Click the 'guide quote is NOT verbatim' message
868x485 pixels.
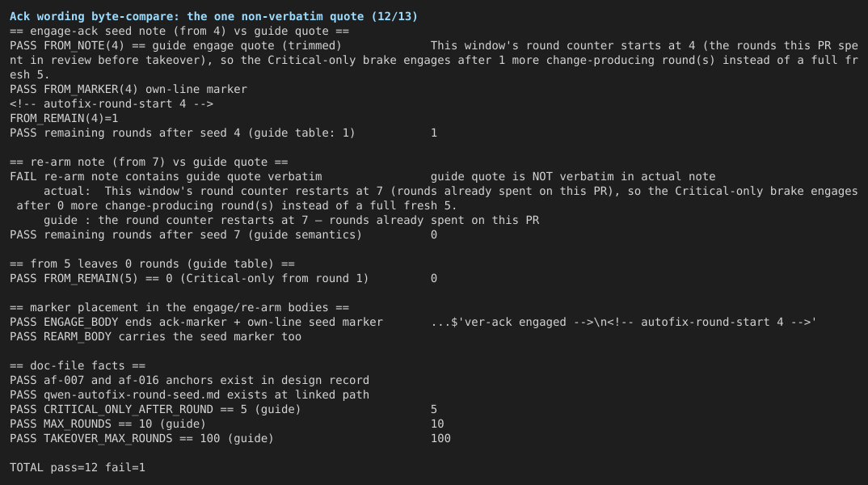point(573,176)
